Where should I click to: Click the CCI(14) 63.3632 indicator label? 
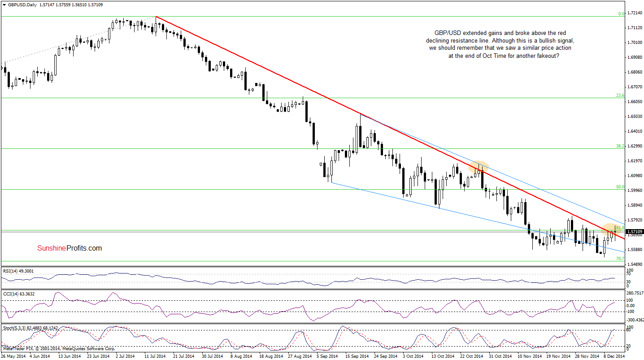[18, 294]
